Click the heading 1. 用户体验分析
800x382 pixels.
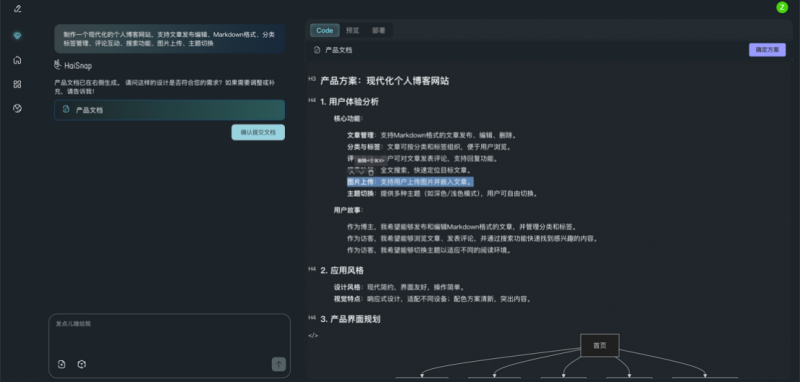(x=349, y=101)
